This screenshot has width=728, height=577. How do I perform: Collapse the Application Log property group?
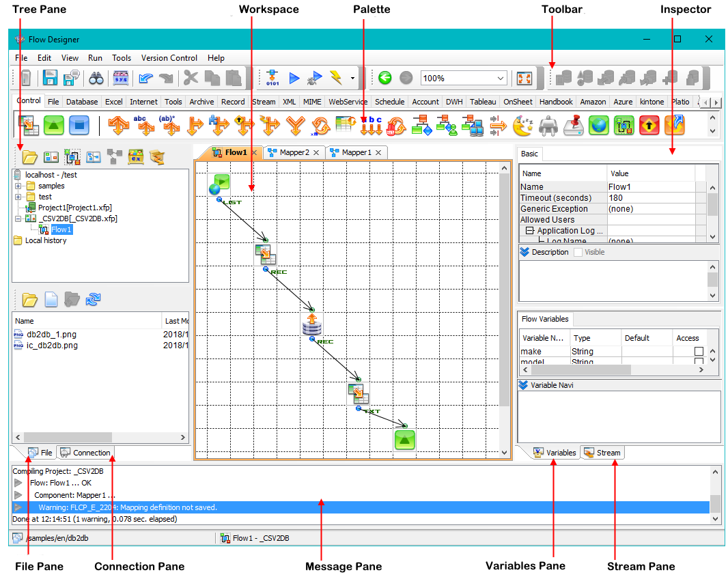529,231
